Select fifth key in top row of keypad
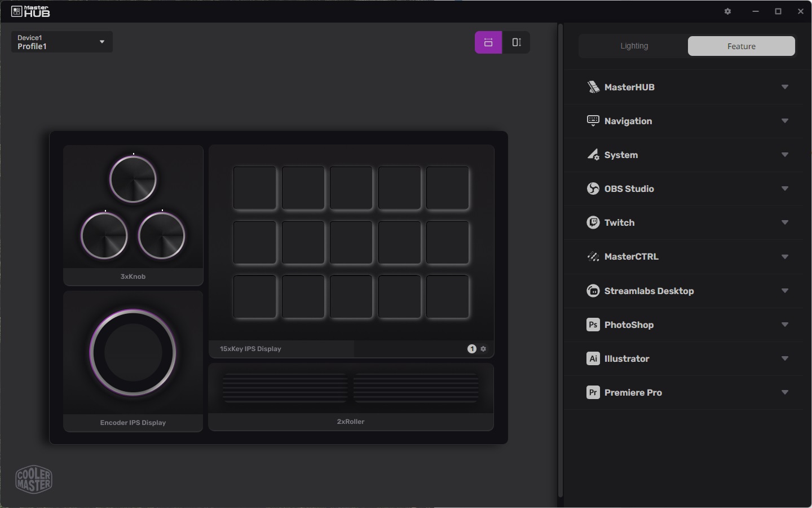This screenshot has width=812, height=508. [x=448, y=188]
